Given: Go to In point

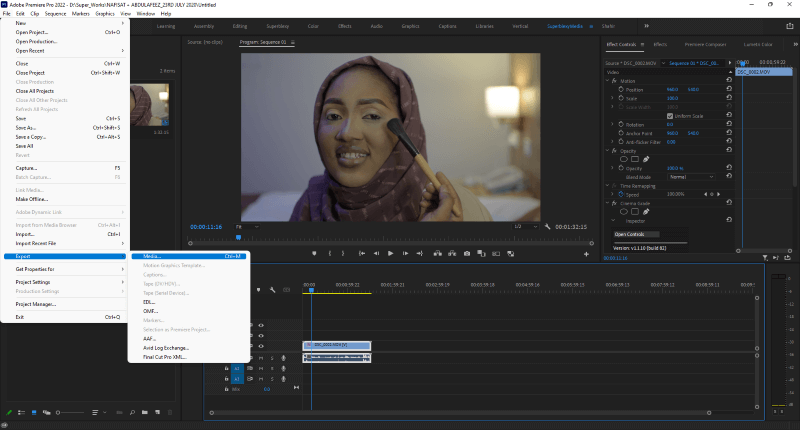Looking at the screenshot, I should [x=362, y=254].
